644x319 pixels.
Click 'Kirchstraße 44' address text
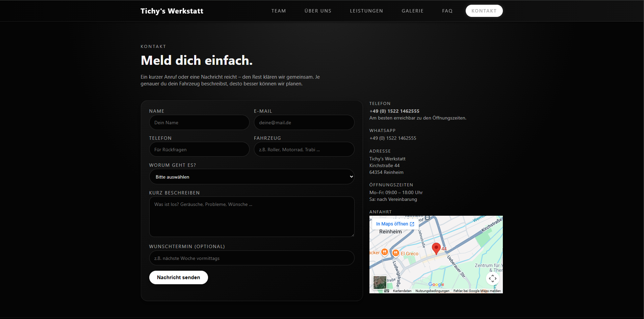point(384,165)
